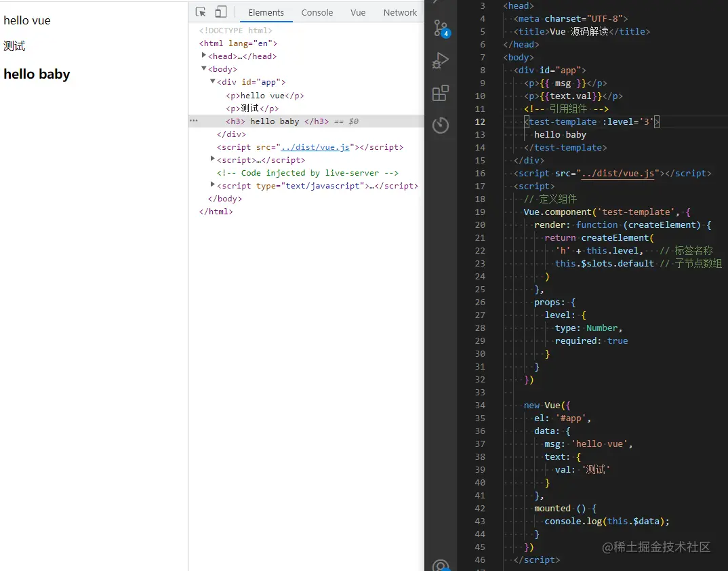The width and height of the screenshot is (728, 571).
Task: Click '{{ msg }}' on editor line 9
Action: (563, 83)
